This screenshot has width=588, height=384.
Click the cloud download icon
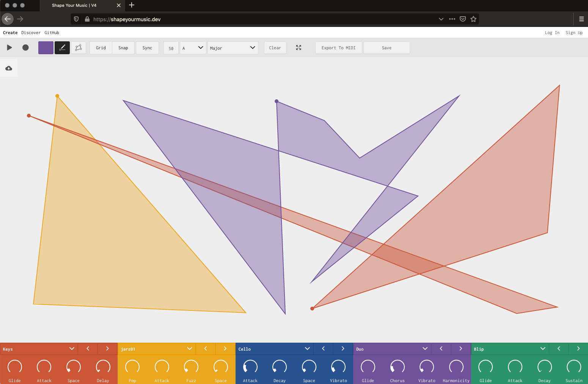pyautogui.click(x=9, y=68)
